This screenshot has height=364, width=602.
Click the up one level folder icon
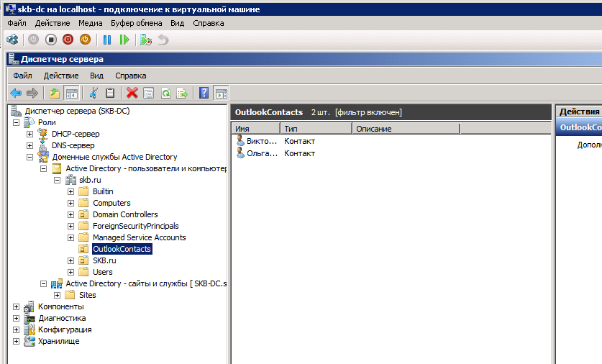coord(55,93)
